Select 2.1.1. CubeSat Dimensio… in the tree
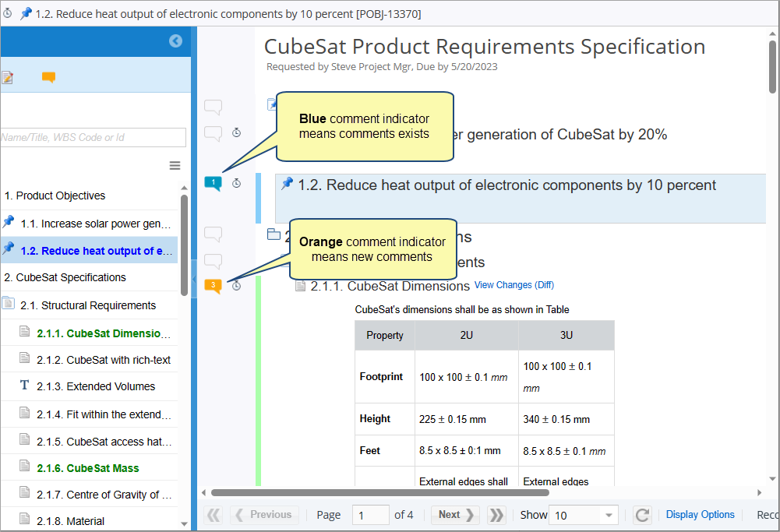 tap(104, 333)
